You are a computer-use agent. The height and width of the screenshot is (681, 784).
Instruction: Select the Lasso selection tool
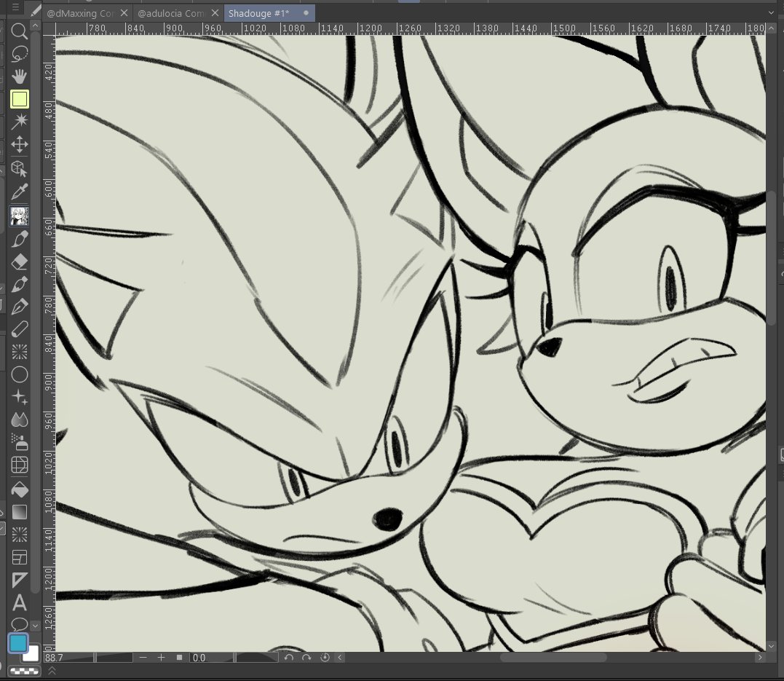click(x=19, y=54)
